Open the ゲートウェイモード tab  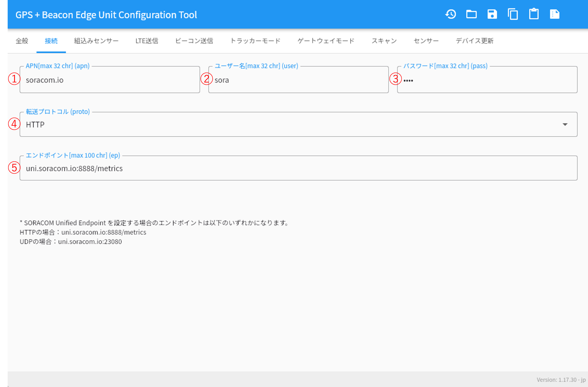[326, 41]
